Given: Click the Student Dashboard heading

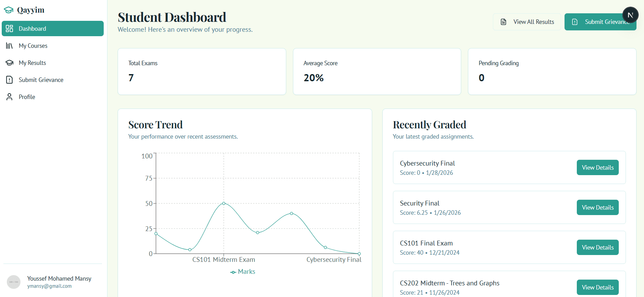Looking at the screenshot, I should coord(172,17).
